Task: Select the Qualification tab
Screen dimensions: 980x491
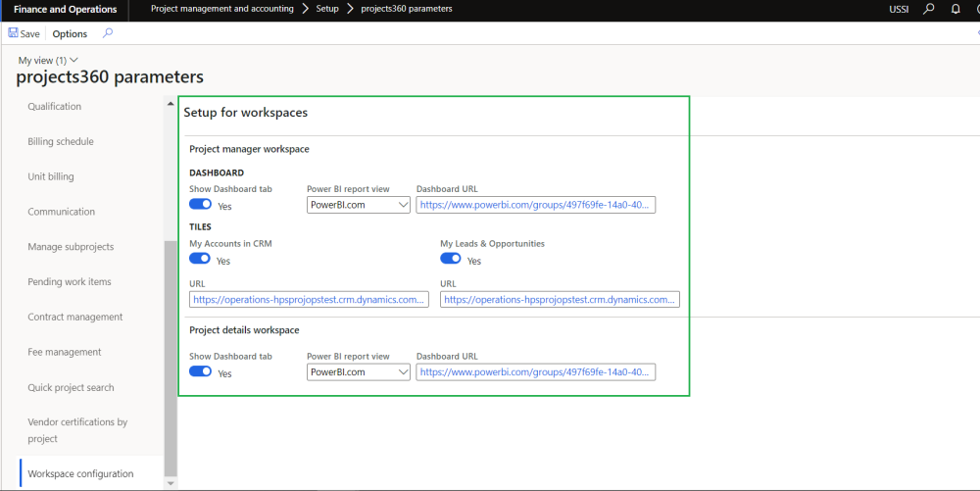Action: (x=54, y=106)
